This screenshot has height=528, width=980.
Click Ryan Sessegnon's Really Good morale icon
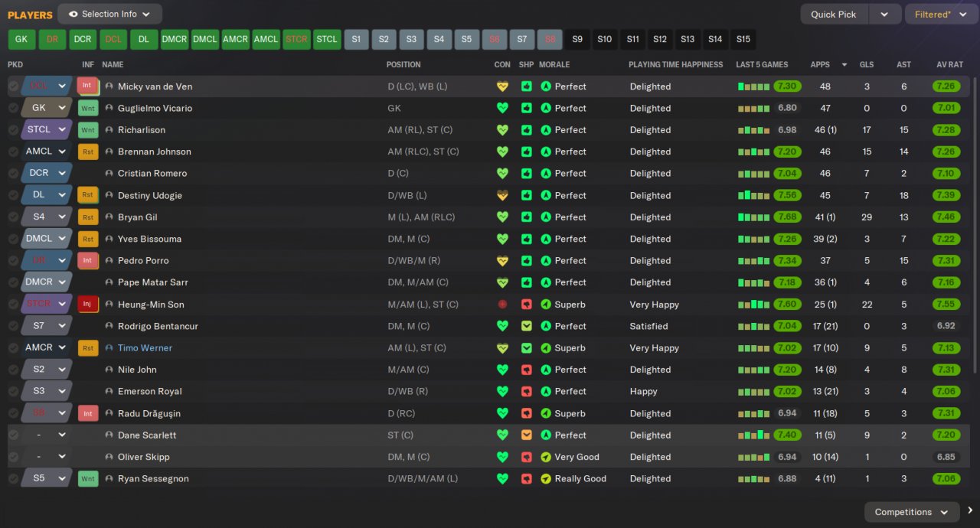546,478
